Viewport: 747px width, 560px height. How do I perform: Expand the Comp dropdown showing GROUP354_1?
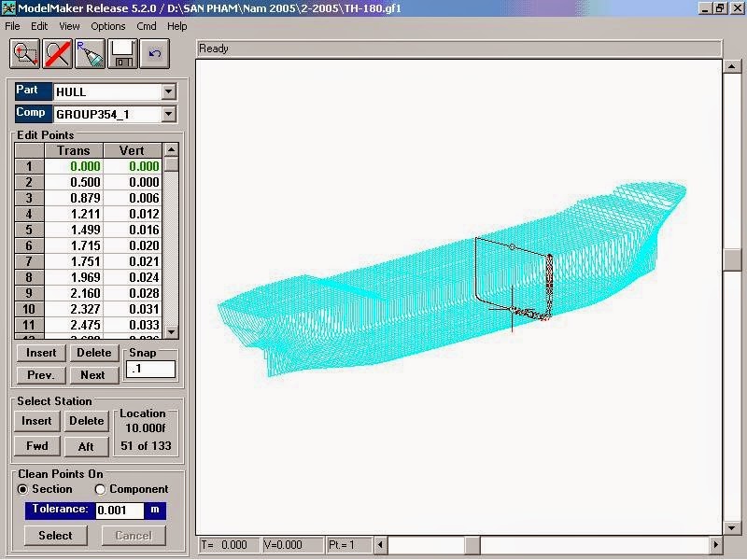click(170, 113)
